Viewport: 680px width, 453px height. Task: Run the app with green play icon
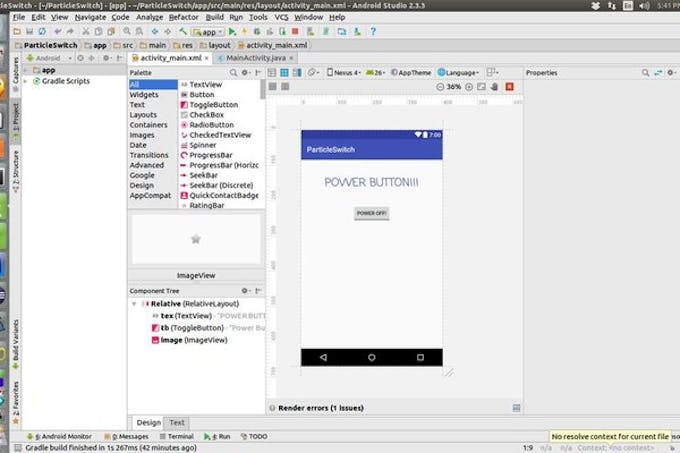point(232,32)
